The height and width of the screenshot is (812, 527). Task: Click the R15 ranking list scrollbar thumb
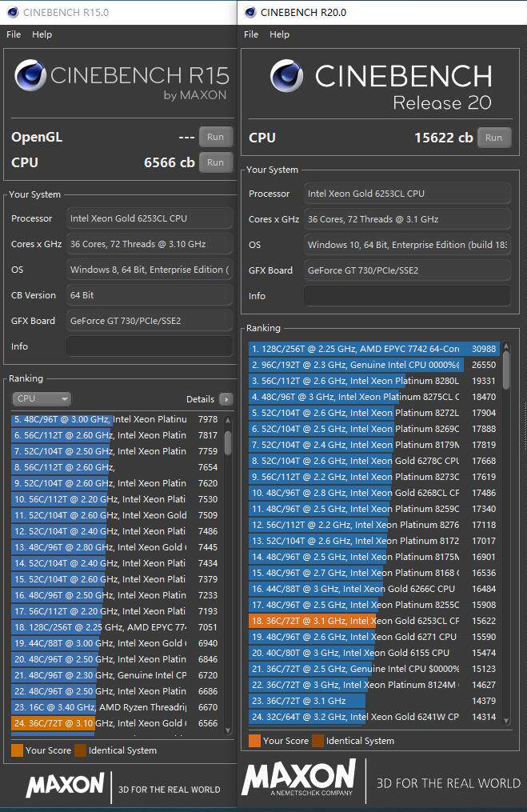[228, 443]
